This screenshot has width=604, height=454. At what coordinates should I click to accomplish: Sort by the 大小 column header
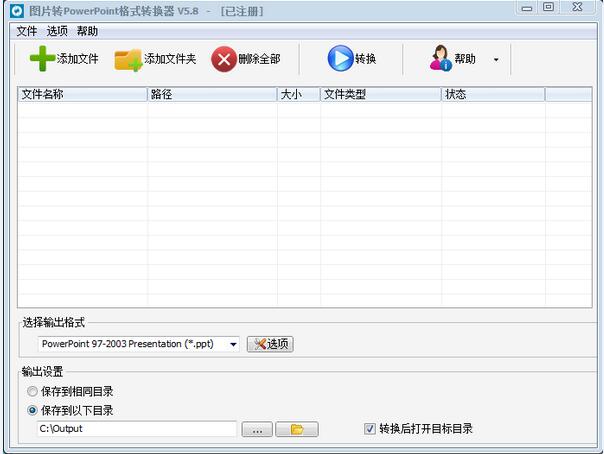tap(299, 94)
